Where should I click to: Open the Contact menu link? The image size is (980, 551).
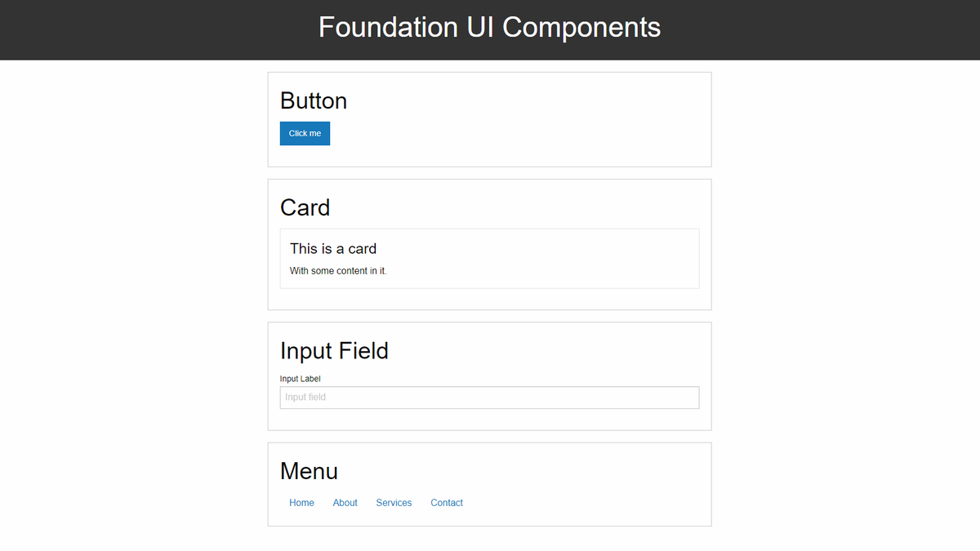coord(447,503)
